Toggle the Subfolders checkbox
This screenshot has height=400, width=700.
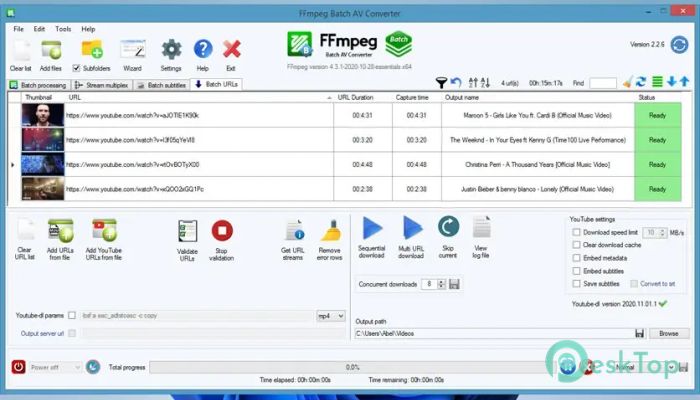(76, 68)
